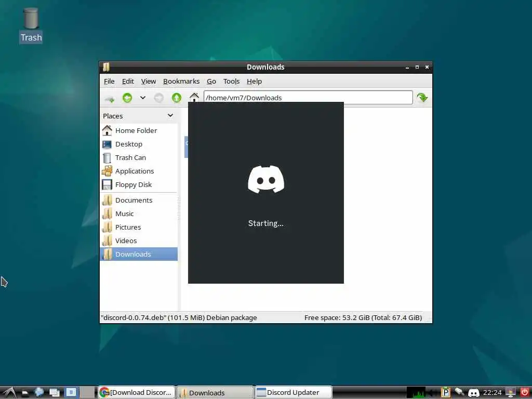Click the Desktop monitor icon in sidebar

coord(107,144)
